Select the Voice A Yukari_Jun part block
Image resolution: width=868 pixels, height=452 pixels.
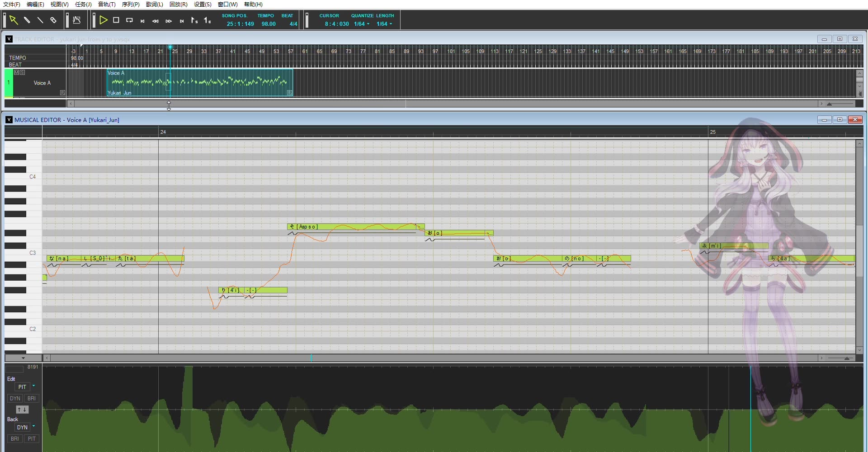click(200, 83)
